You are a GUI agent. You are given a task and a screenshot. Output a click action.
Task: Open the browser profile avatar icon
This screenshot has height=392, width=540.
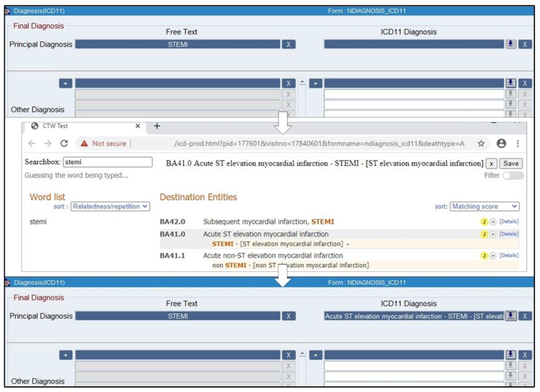tap(501, 143)
